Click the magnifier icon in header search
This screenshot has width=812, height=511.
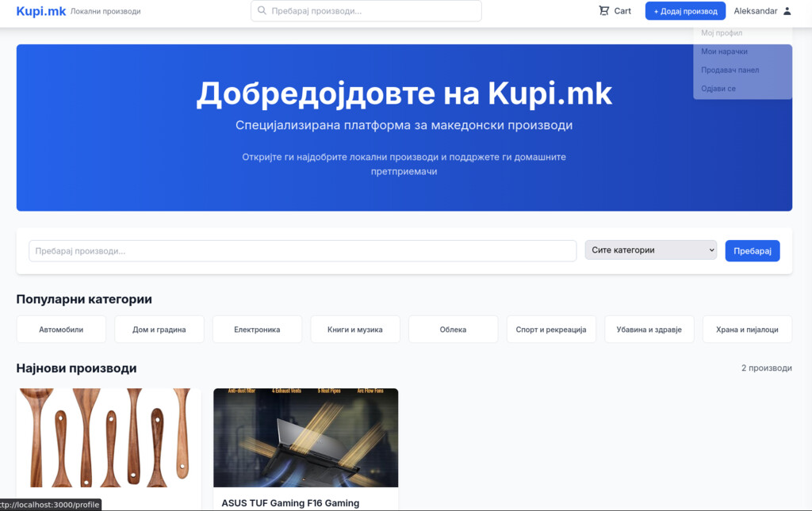point(262,11)
